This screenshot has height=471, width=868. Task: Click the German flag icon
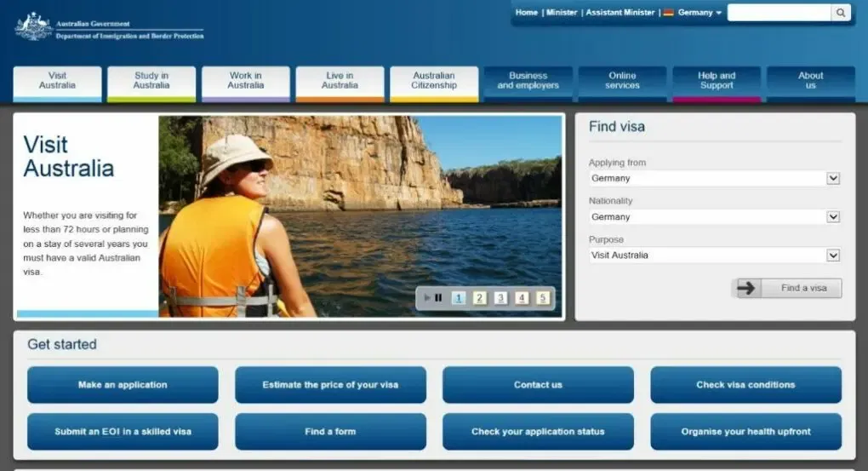668,13
